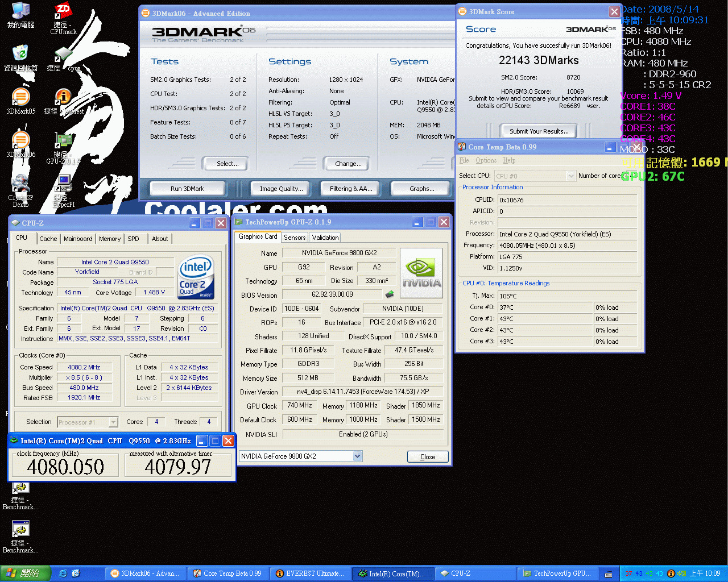Launch the 3DMark05 desktop icon
The image size is (728, 582).
pos(20,101)
